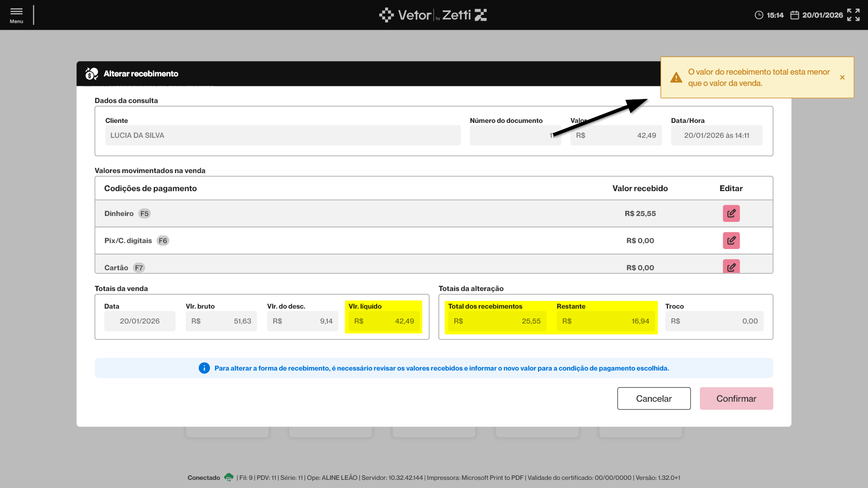Edit the Cartão payment value
Viewport: 868px width, 488px height.
tap(731, 267)
